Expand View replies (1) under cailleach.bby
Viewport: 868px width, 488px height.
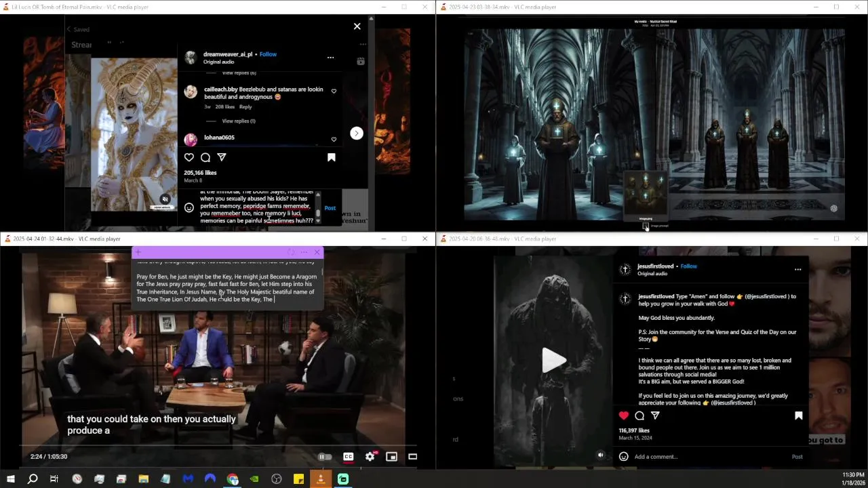click(239, 121)
